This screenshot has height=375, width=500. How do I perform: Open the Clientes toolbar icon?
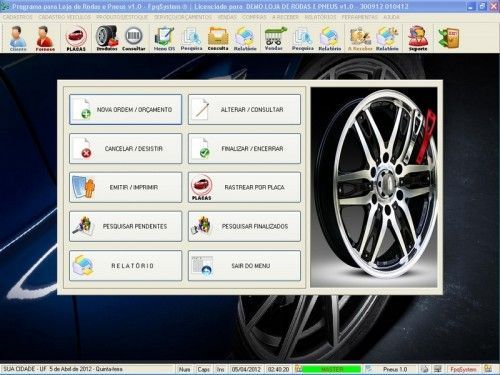18,38
